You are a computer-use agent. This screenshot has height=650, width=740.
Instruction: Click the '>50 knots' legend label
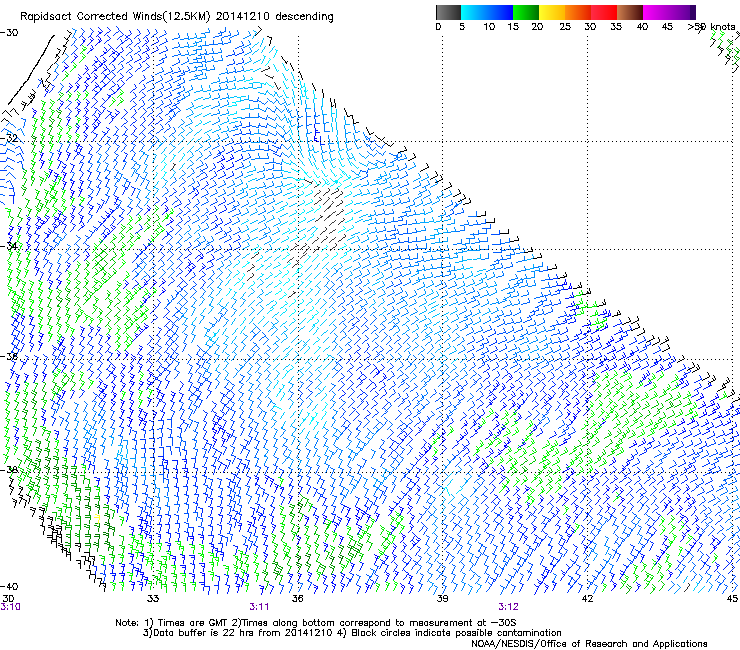click(x=711, y=27)
